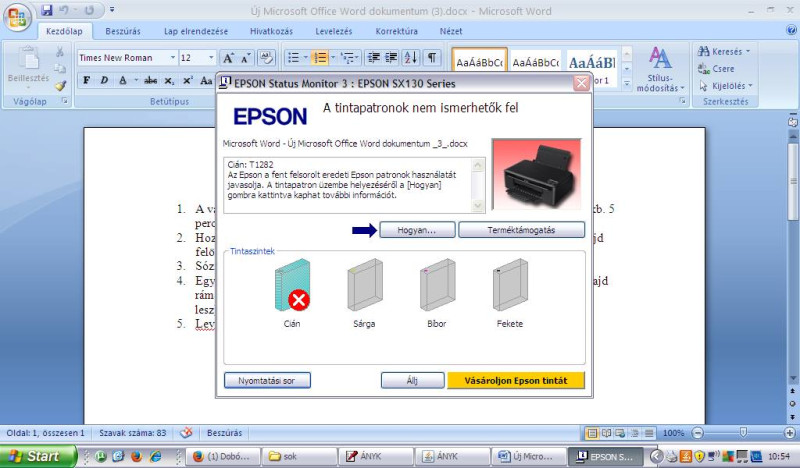800x468 pixels.
Task: Launch Firefox from quick launch
Action: click(x=136, y=456)
